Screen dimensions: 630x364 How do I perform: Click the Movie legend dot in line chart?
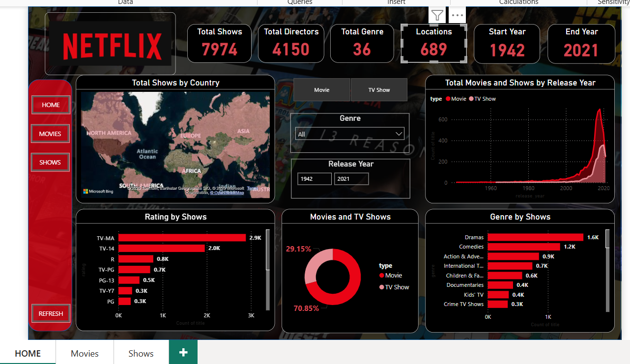448,99
